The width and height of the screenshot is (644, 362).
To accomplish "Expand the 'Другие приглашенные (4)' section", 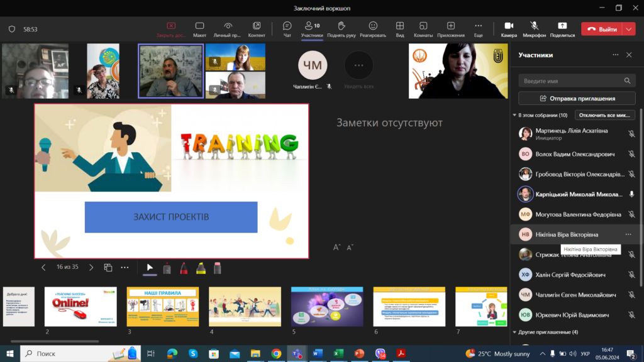I will [514, 332].
